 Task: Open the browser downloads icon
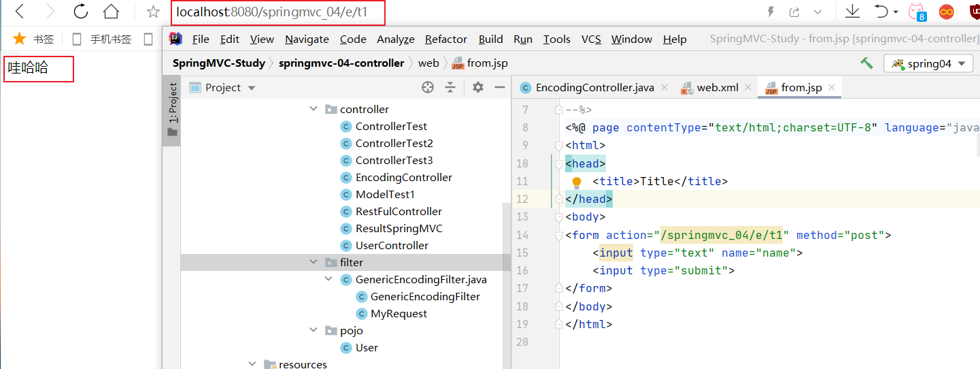[x=852, y=12]
